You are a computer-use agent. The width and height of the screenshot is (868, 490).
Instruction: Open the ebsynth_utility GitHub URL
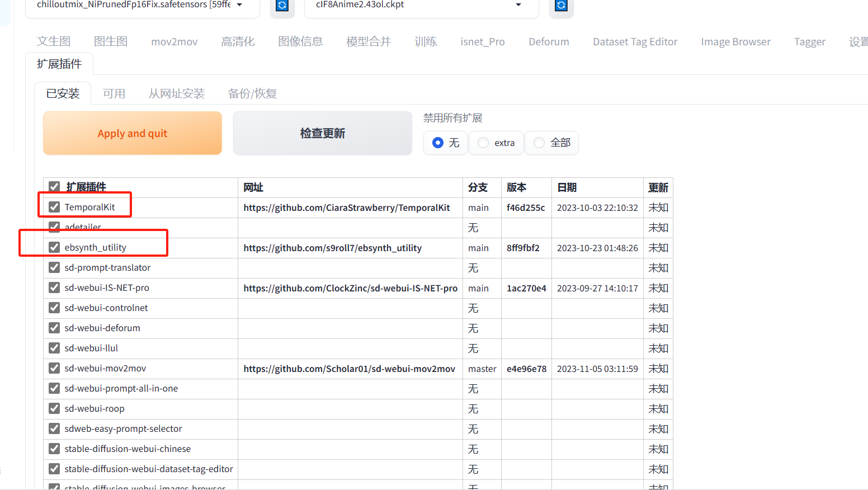(x=333, y=248)
